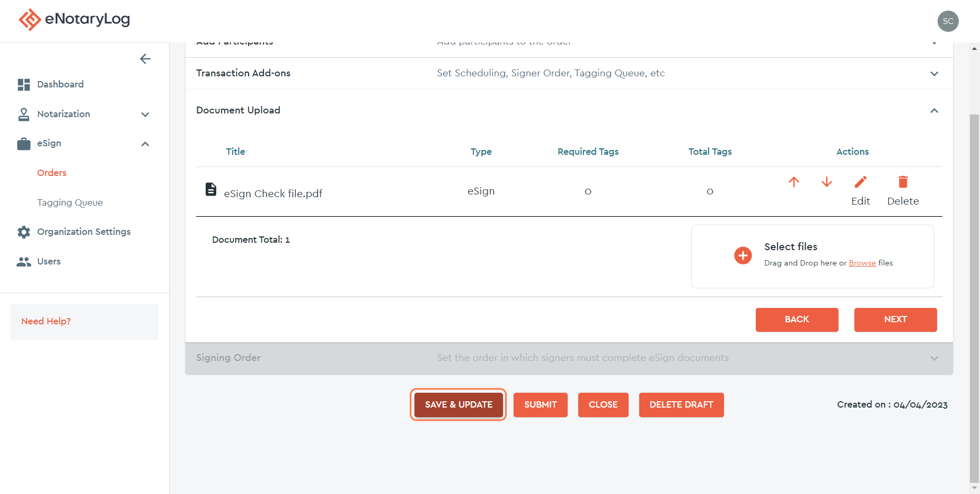Viewport: 980px width, 494px height.
Task: Click the document file icon beside eSign Check file.pdf
Action: click(x=211, y=189)
